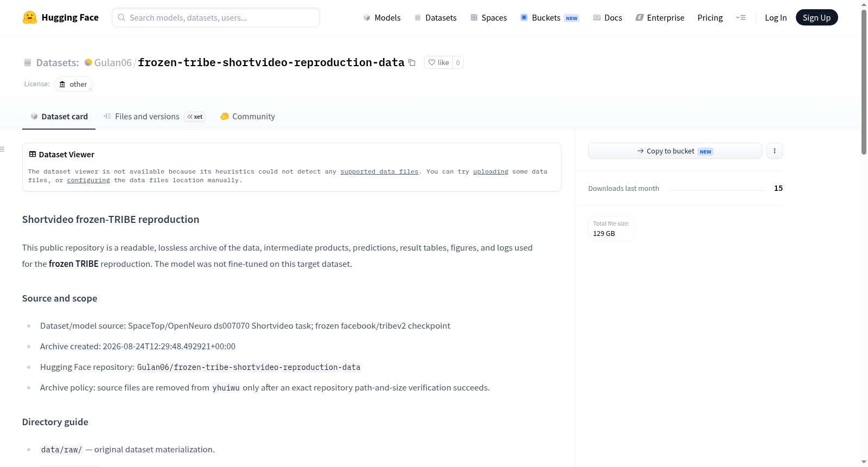Viewport: 868px width, 467px height.
Task: Click the 'uploading' link
Action: coord(490,171)
